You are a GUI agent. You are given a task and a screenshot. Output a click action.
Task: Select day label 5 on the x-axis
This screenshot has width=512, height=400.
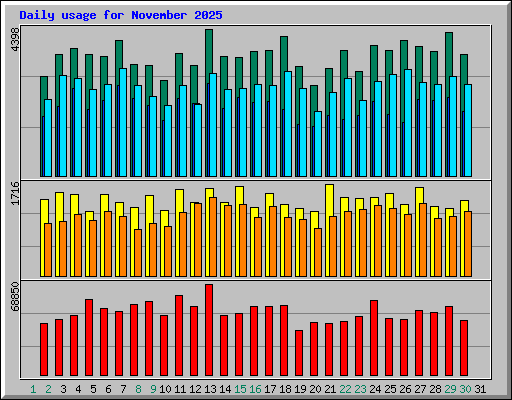point(93,389)
